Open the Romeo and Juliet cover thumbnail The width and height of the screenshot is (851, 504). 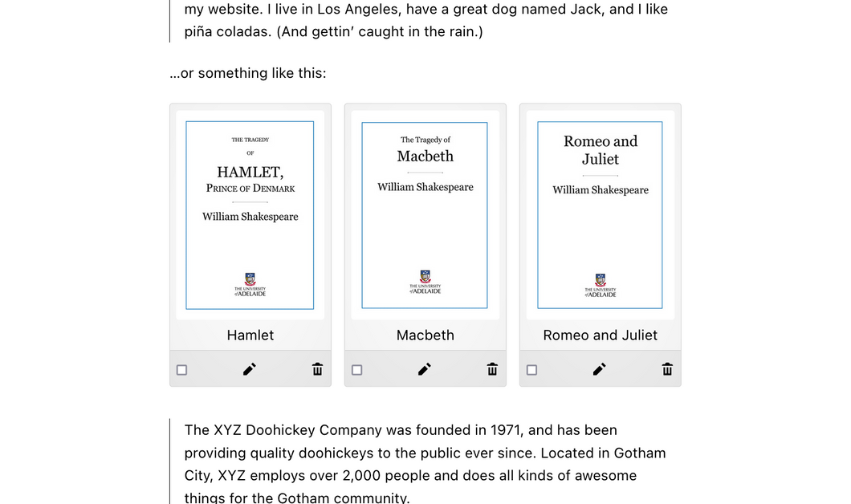point(600,215)
